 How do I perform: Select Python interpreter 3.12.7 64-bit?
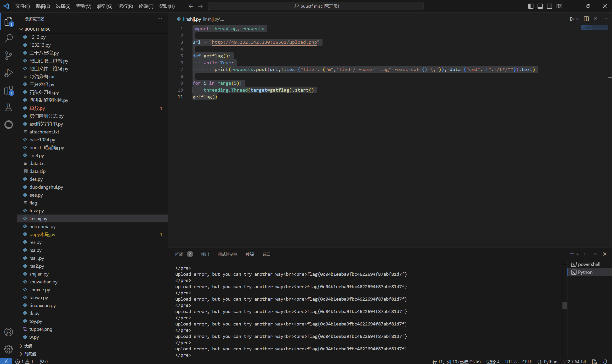click(x=574, y=362)
